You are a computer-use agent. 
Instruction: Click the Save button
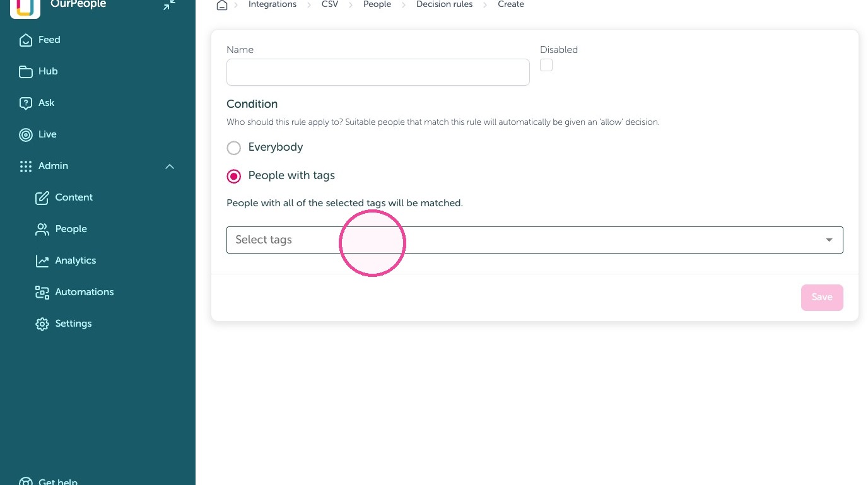[x=822, y=297]
